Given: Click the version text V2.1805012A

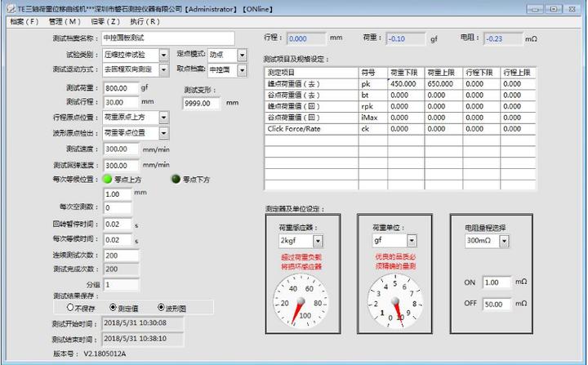Looking at the screenshot, I should point(105,354).
